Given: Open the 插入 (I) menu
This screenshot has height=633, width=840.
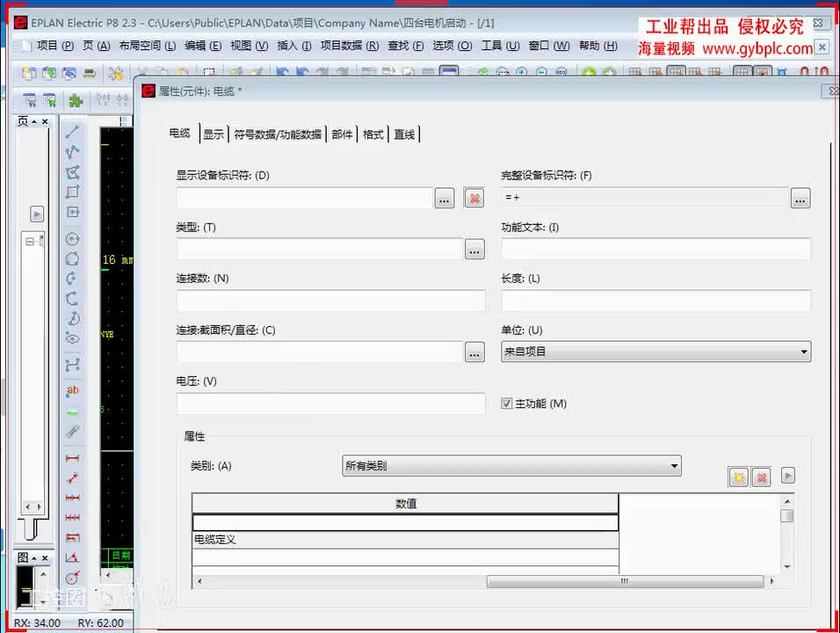Looking at the screenshot, I should pyautogui.click(x=294, y=46).
